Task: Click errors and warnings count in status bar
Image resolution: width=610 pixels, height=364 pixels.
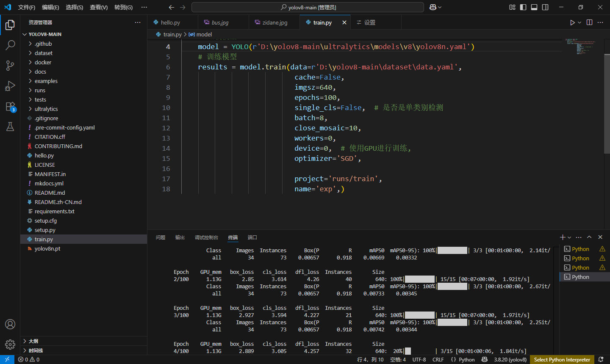Action: pyautogui.click(x=29, y=359)
